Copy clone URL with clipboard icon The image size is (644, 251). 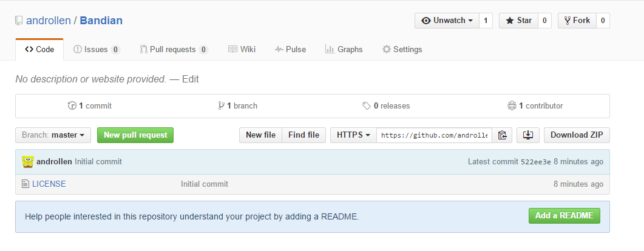pos(502,135)
